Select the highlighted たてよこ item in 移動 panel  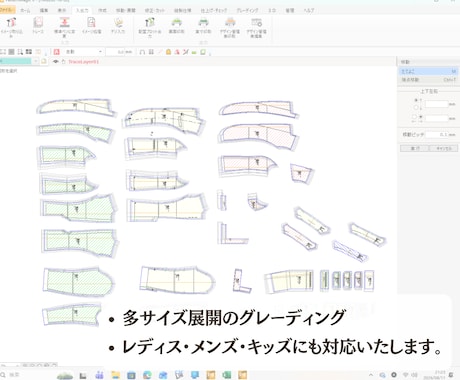tap(428, 71)
